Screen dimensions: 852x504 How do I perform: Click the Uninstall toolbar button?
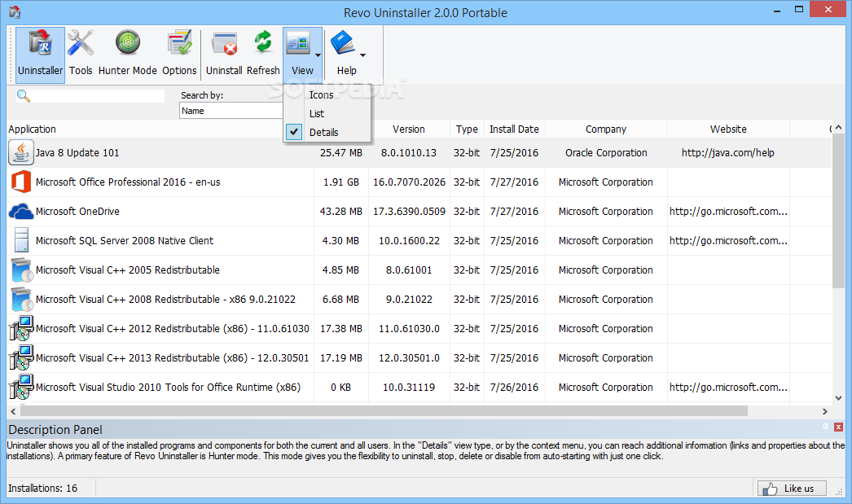click(x=224, y=55)
